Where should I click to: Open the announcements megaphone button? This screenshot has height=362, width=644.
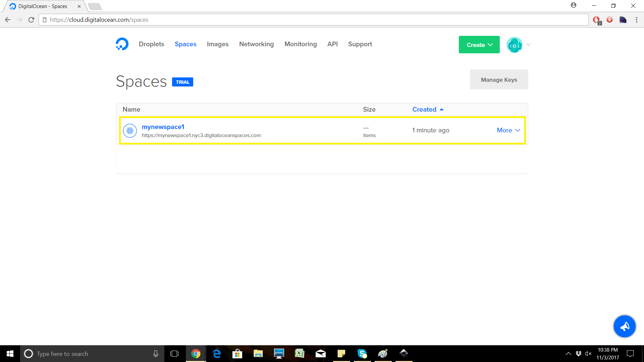[625, 326]
